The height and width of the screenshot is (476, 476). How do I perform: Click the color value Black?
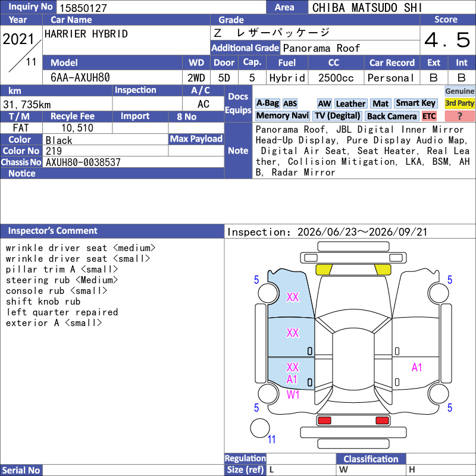pyautogui.click(x=59, y=140)
